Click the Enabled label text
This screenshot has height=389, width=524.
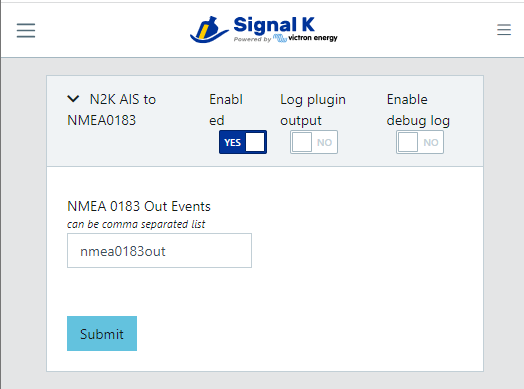point(226,110)
